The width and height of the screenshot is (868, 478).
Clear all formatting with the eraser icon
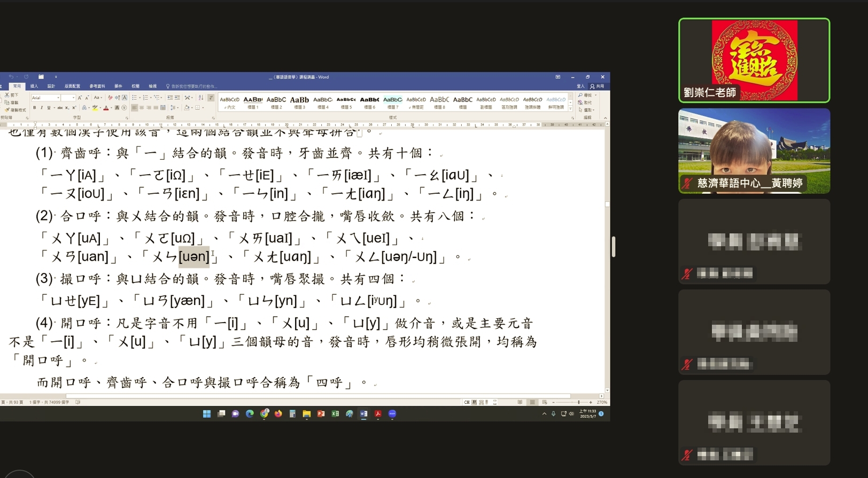coord(110,98)
